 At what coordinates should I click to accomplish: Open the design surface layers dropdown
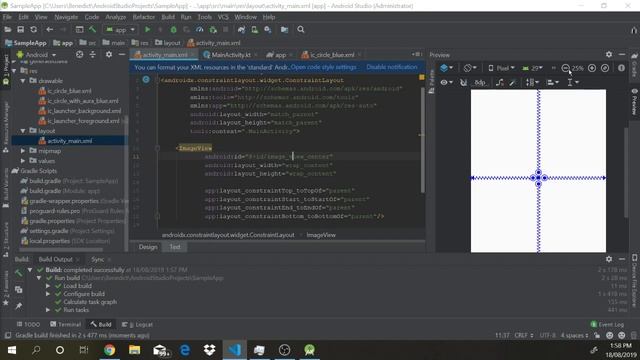point(447,68)
